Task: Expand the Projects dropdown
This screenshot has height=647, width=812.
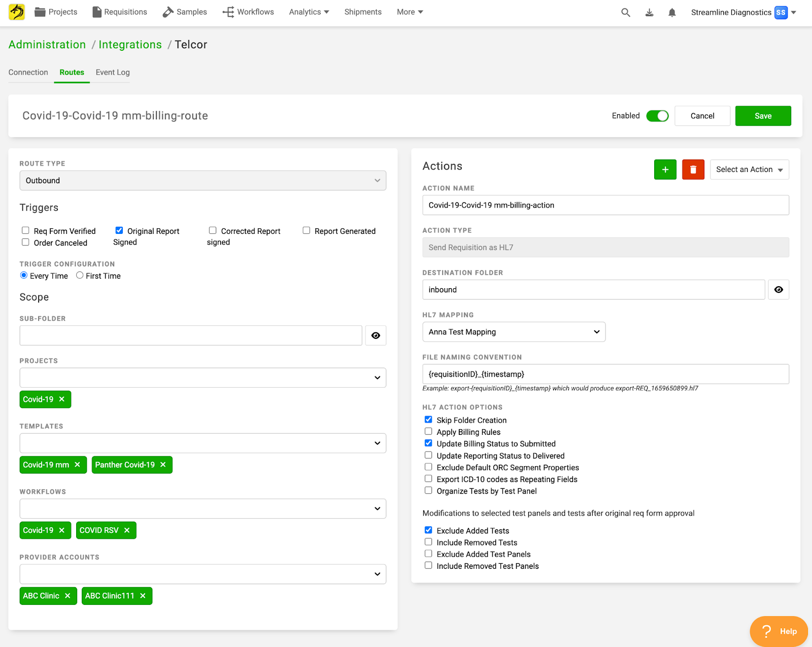Action: [x=203, y=378]
